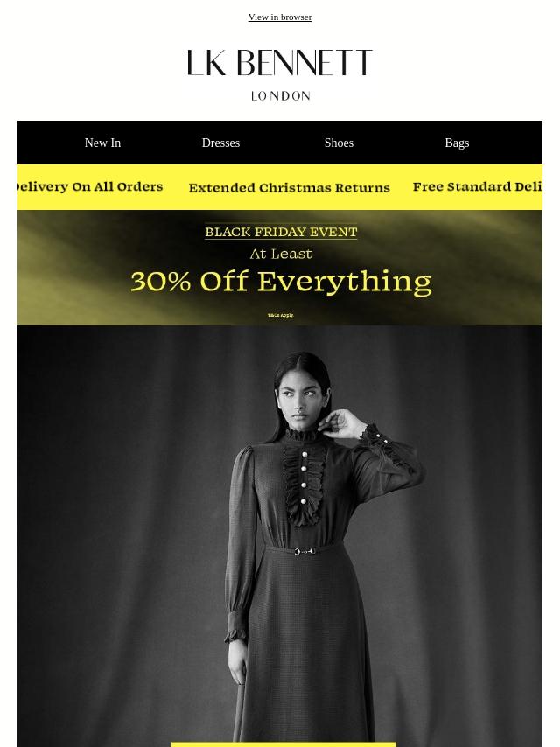Go to the New In section
560x747 pixels.
(x=102, y=143)
